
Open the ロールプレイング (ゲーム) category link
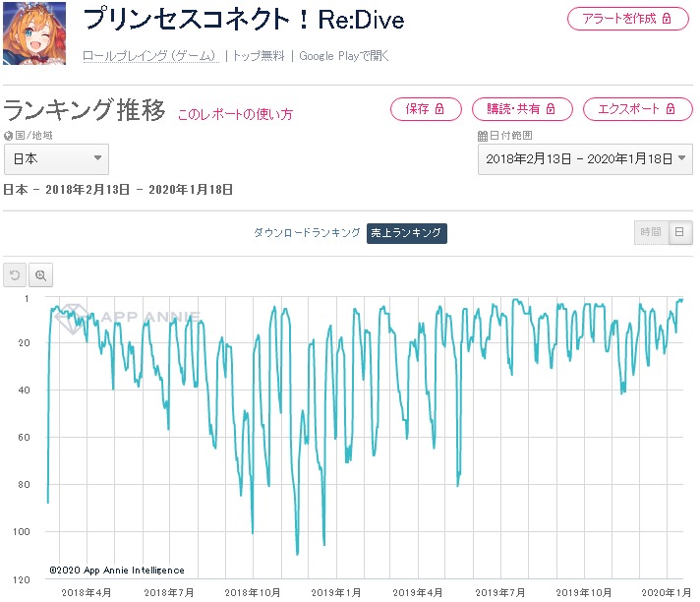coord(150,56)
